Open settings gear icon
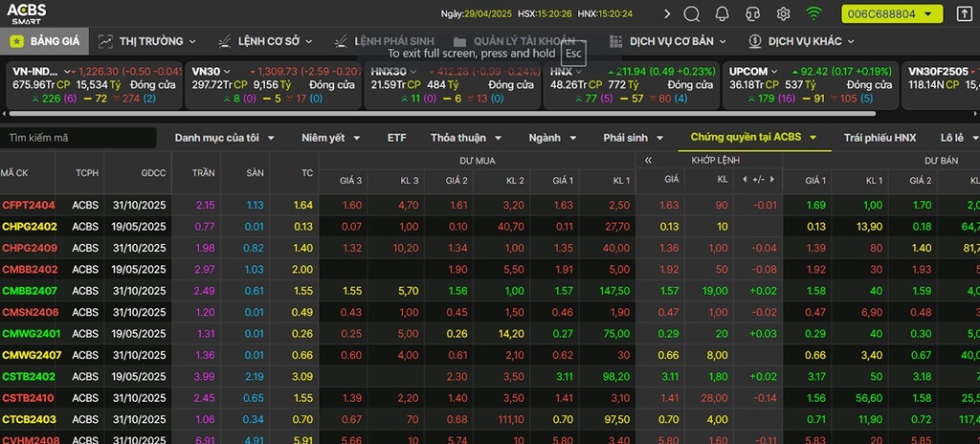Image resolution: width=980 pixels, height=444 pixels. tap(783, 14)
